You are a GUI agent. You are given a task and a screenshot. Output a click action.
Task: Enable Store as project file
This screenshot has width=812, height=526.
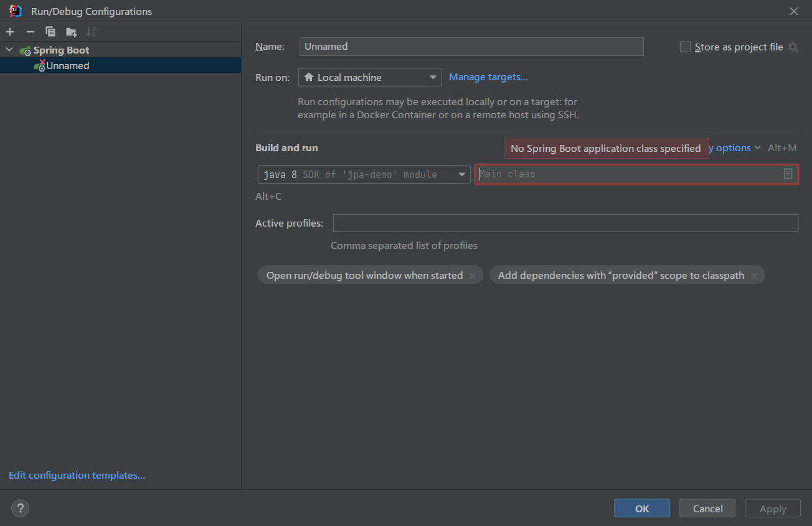coord(685,47)
